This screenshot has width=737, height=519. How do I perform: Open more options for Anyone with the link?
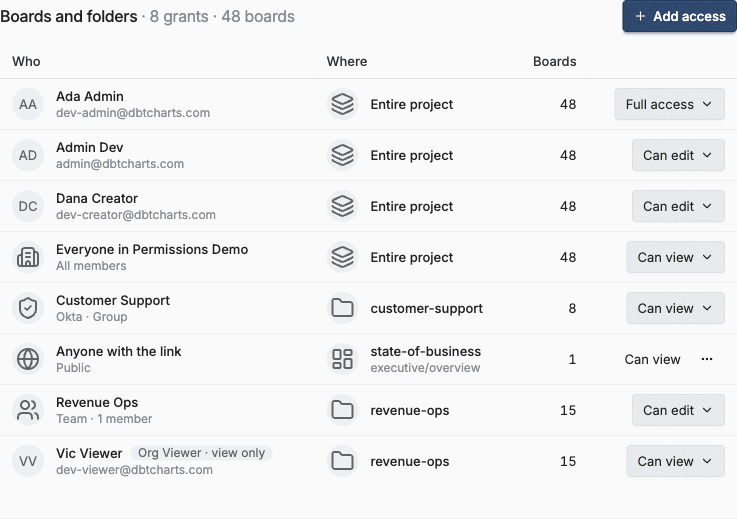[x=706, y=359]
